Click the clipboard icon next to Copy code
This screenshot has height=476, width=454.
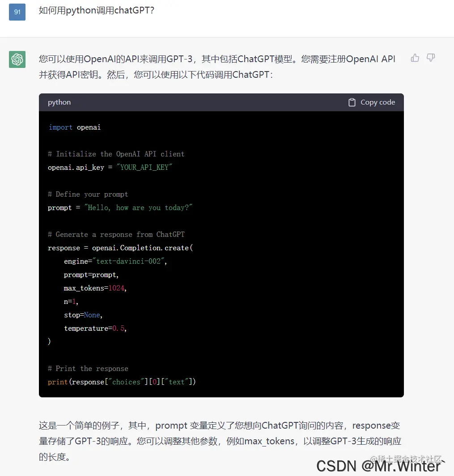click(352, 102)
